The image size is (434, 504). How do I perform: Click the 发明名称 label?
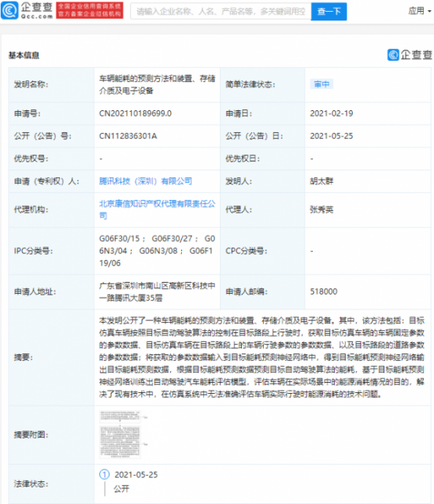31,84
